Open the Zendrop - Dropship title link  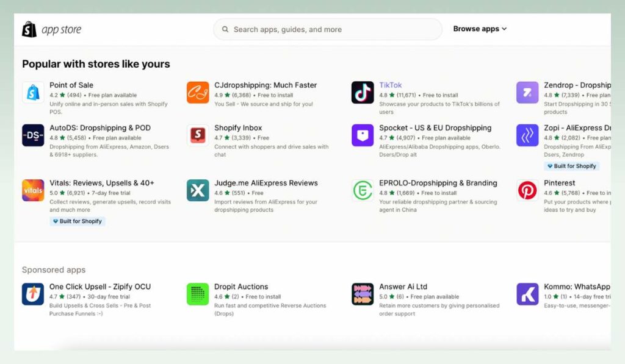[x=577, y=85]
